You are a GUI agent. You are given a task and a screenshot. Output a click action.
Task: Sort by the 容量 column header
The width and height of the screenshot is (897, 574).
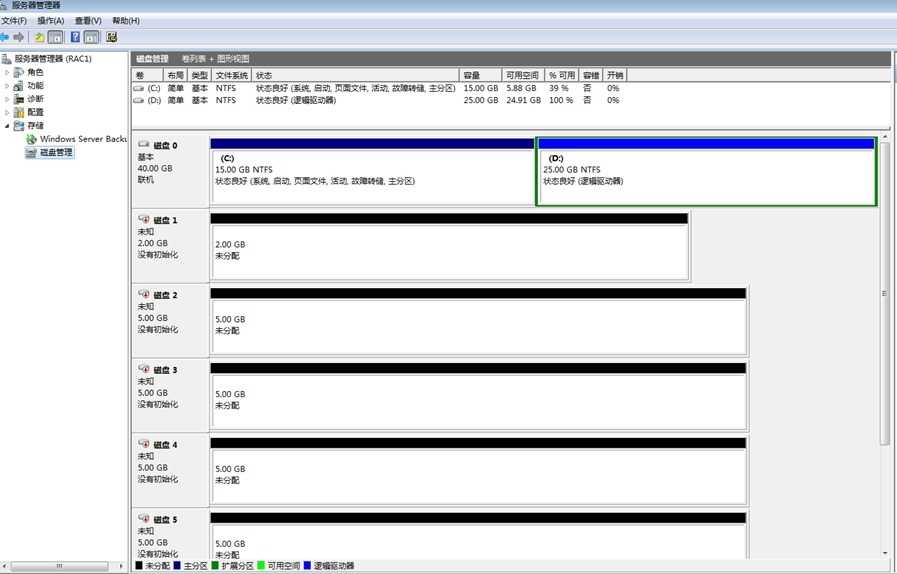[480, 76]
